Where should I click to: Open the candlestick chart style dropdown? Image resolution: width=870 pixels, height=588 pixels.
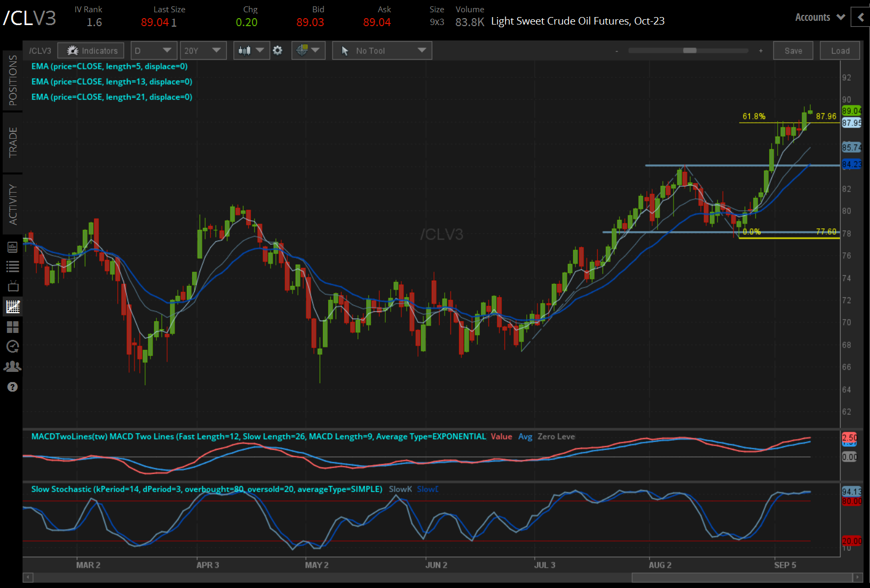coord(251,51)
